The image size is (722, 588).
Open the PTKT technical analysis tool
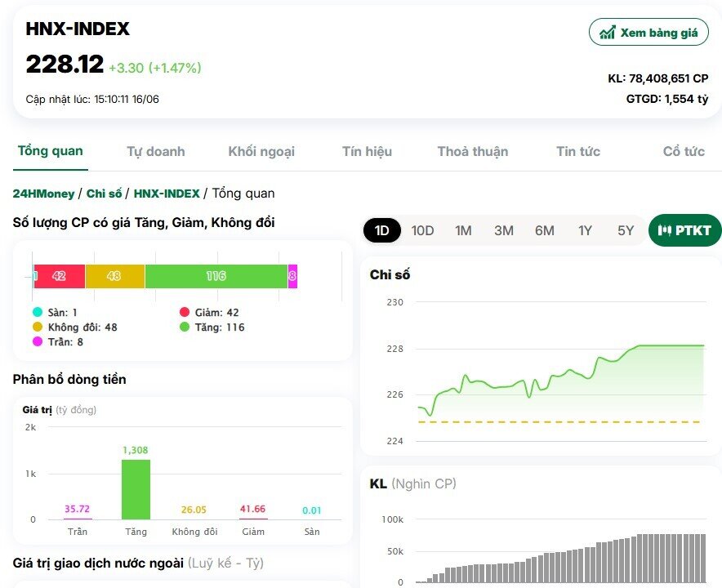684,230
